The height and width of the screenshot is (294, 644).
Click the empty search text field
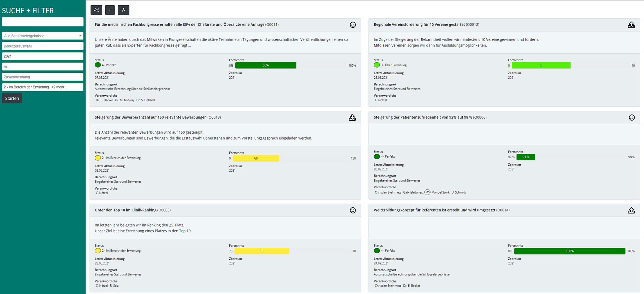[43, 22]
